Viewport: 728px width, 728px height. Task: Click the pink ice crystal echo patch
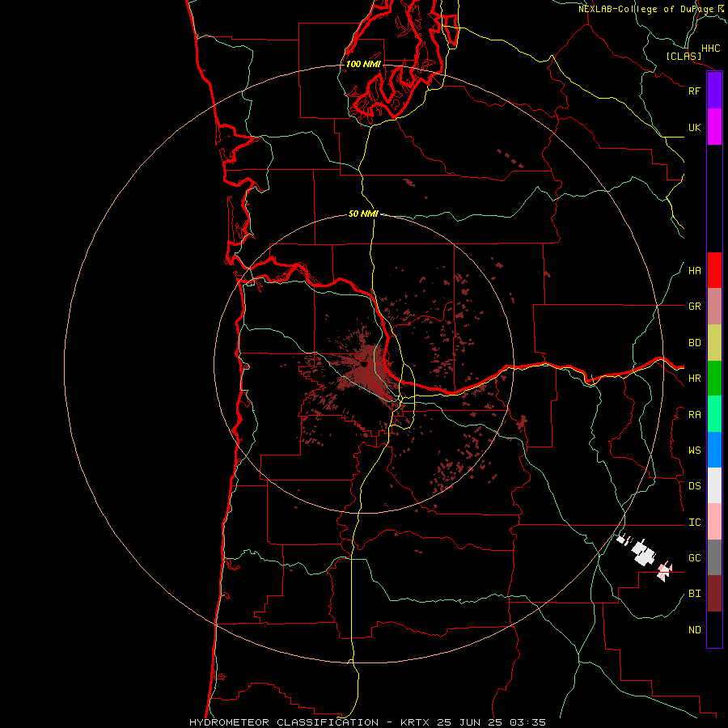coord(664,570)
